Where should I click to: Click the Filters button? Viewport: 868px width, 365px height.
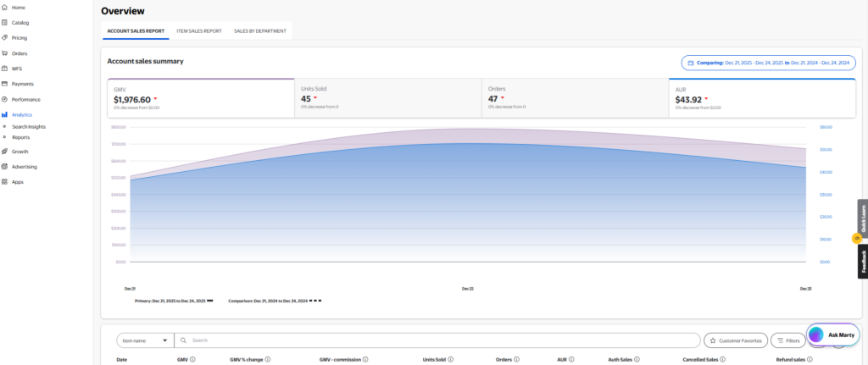coord(788,340)
